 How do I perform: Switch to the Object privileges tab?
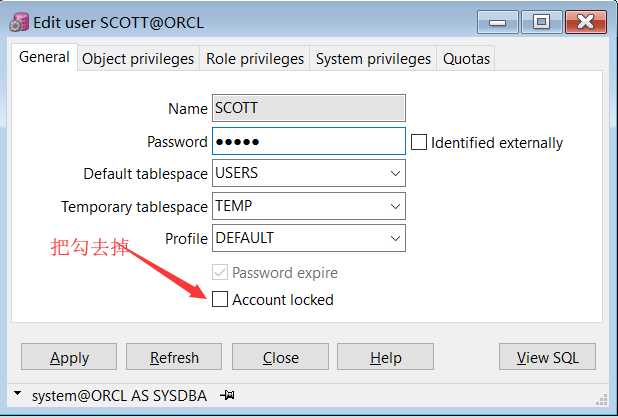click(138, 59)
